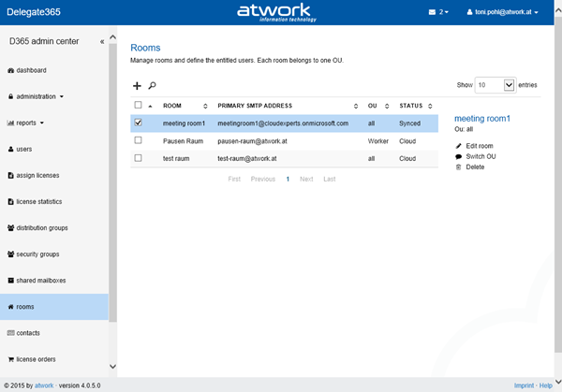562x392 pixels.
Task: Click the magnifier search icon above table
Action: pos(152,85)
